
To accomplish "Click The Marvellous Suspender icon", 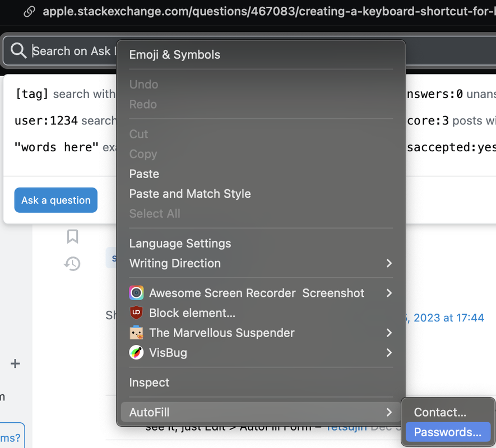I will pyautogui.click(x=136, y=333).
